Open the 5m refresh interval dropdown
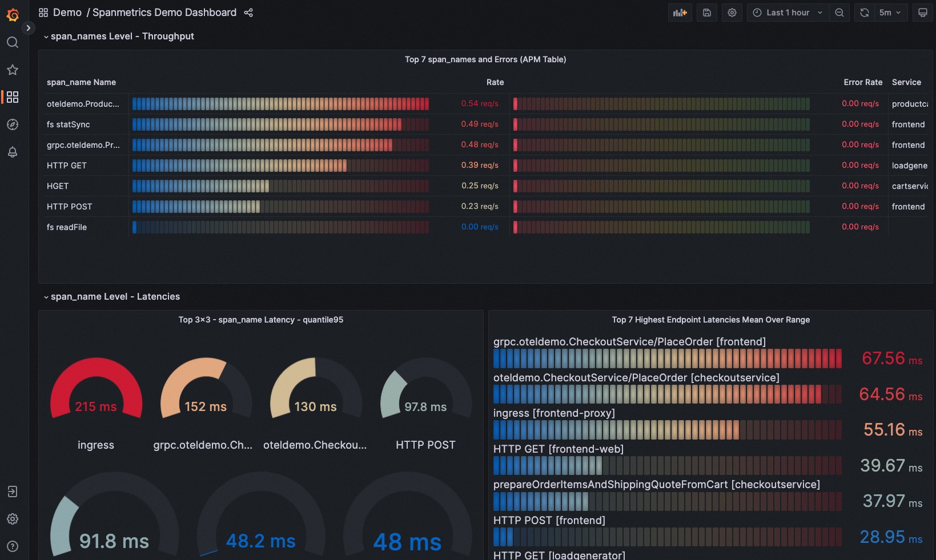936x560 pixels. pos(891,13)
